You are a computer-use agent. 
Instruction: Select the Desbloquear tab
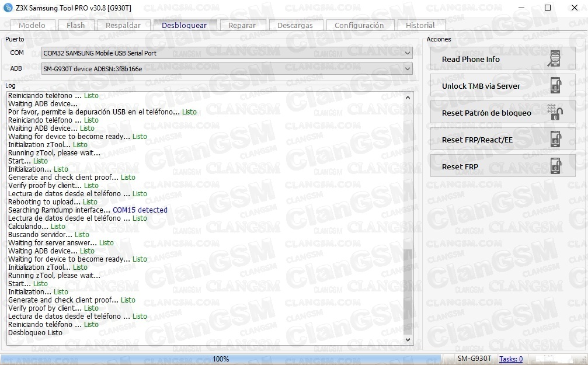tap(185, 25)
